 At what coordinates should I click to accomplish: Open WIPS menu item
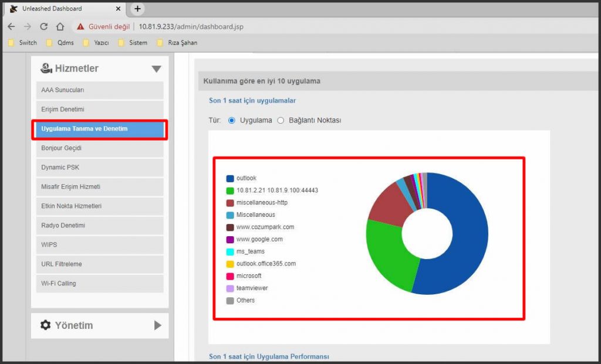pos(100,245)
